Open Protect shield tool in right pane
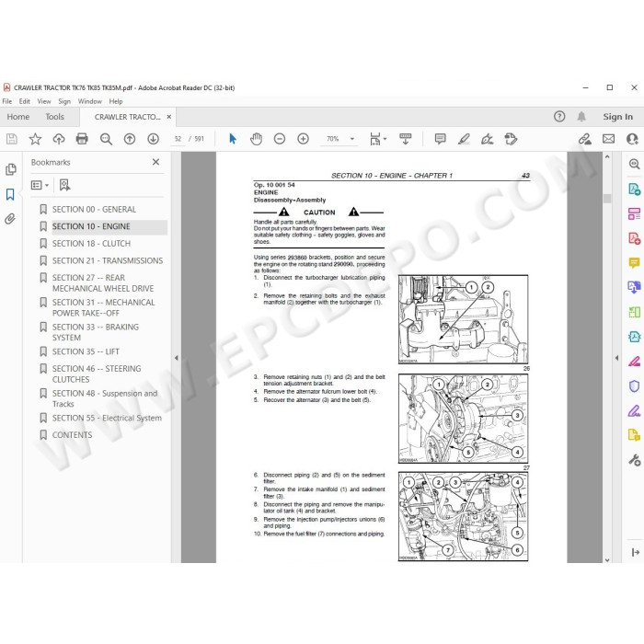 pos(634,386)
